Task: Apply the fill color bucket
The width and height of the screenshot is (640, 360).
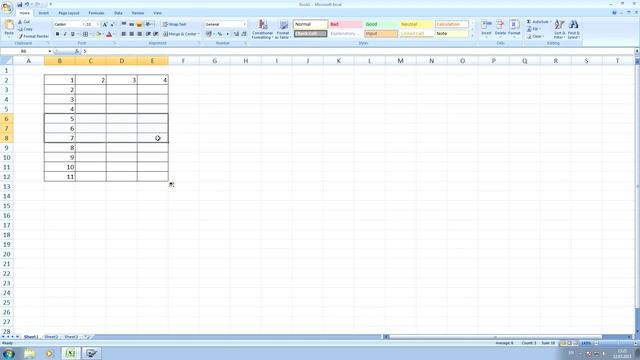Action: (98, 34)
